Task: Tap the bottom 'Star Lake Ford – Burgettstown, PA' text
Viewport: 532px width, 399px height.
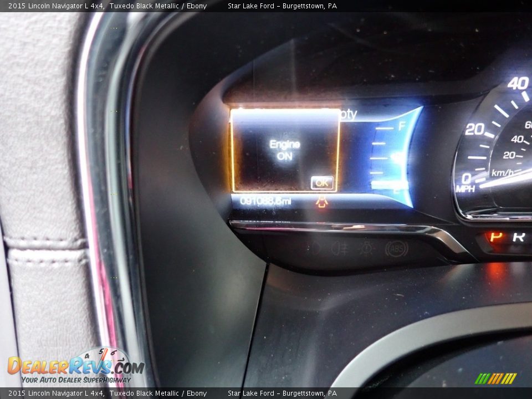Action: click(282, 393)
